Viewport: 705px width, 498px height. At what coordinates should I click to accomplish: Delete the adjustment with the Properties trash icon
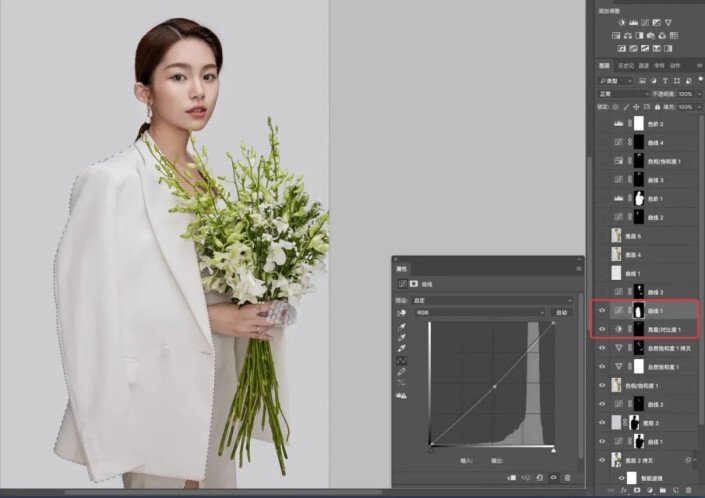(567, 478)
